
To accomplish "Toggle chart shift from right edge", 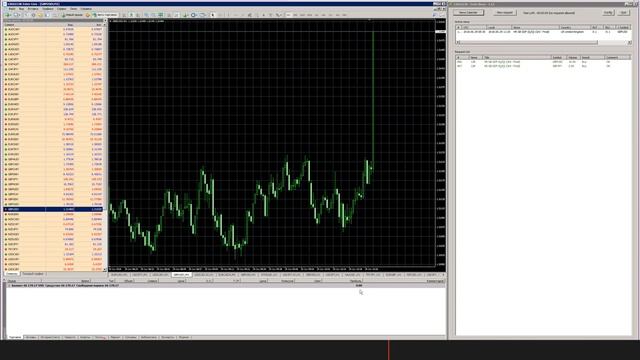I will click(x=176, y=15).
